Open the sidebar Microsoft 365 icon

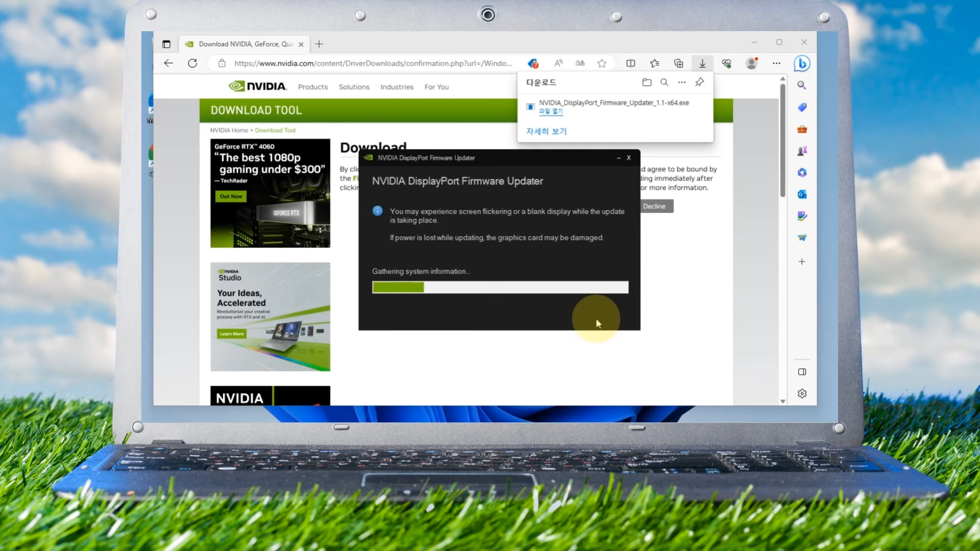coord(802,172)
